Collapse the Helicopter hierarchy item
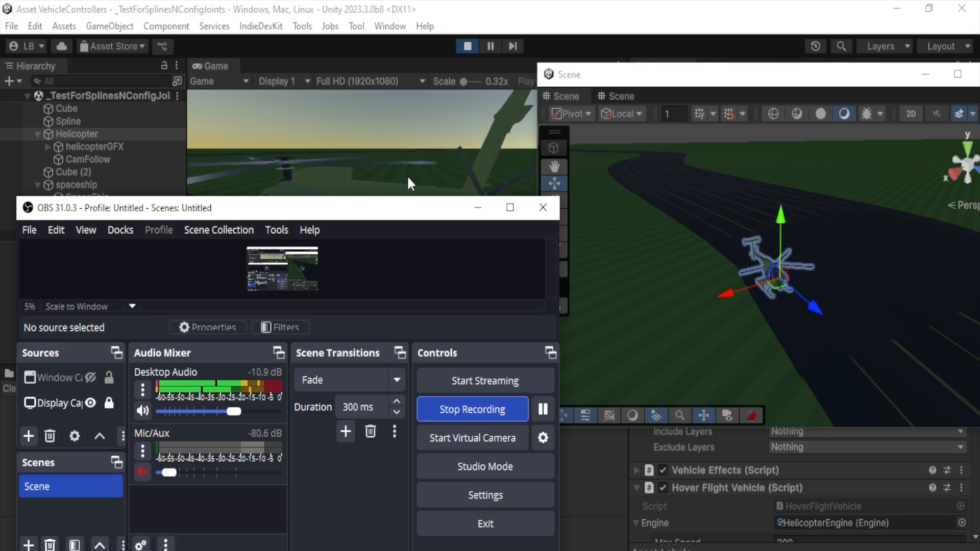980x551 pixels. tap(37, 134)
